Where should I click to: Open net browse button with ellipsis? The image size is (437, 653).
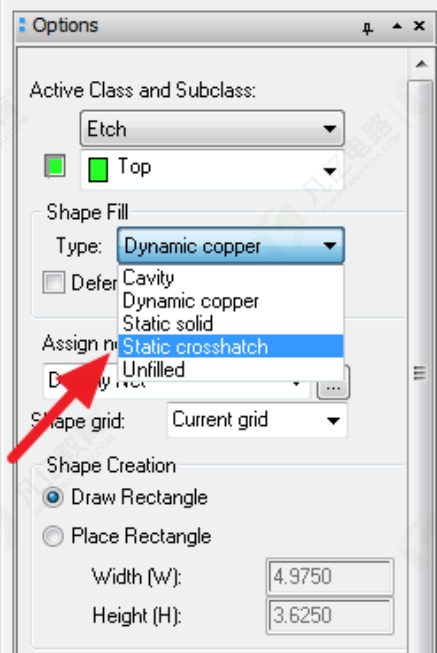333,383
